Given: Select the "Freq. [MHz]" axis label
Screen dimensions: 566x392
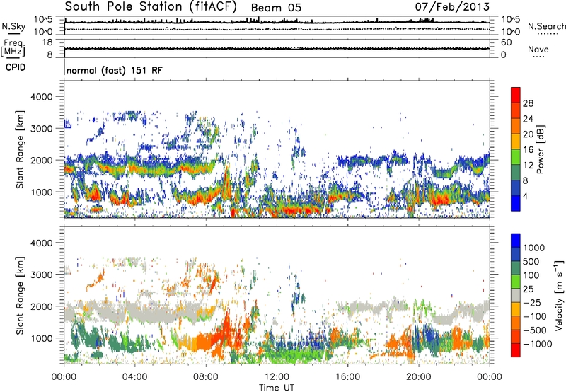Looking at the screenshot, I should [x=13, y=48].
